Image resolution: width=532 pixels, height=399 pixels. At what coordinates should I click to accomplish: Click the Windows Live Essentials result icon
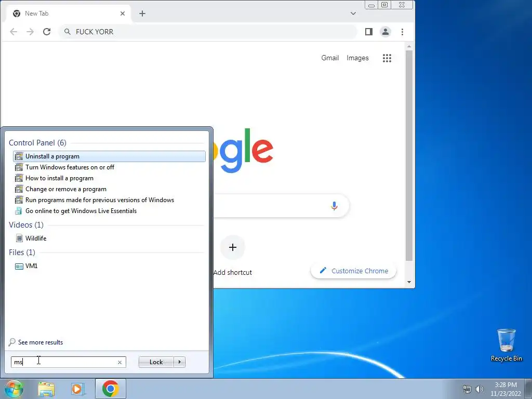[19, 211]
